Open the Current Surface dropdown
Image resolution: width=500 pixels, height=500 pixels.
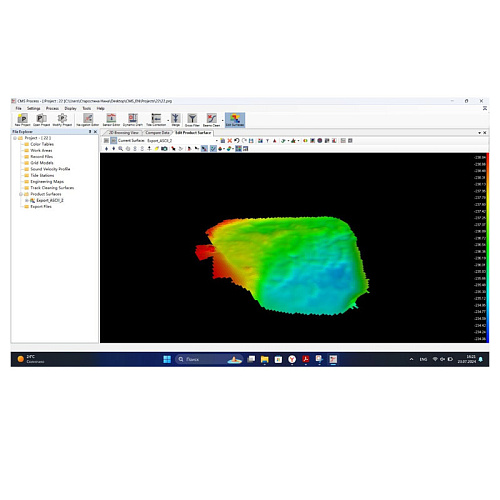coord(216,141)
